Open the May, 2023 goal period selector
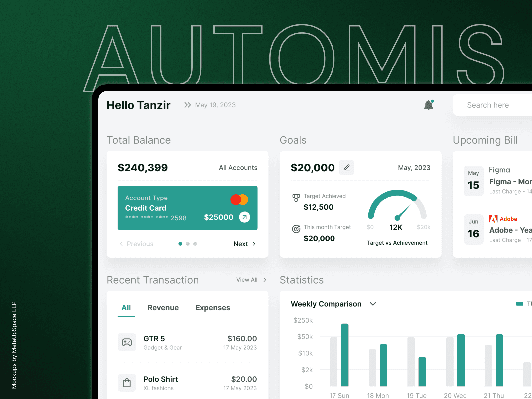532x399 pixels. tap(414, 168)
